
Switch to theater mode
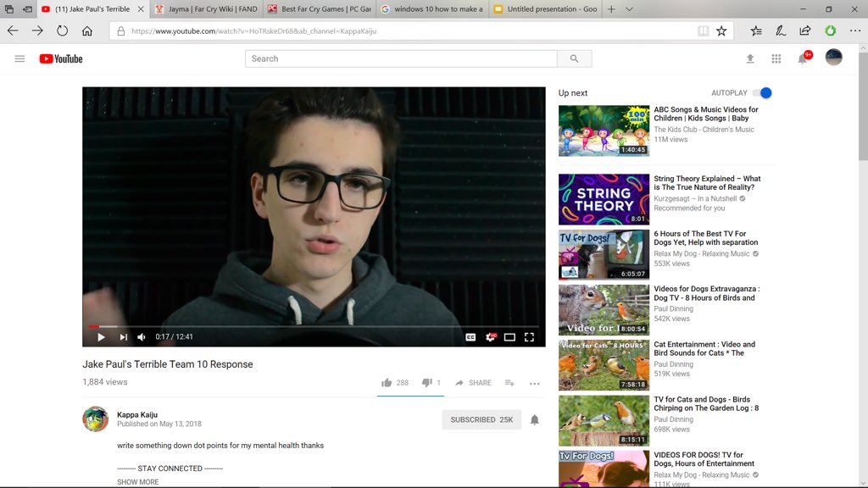[509, 337]
